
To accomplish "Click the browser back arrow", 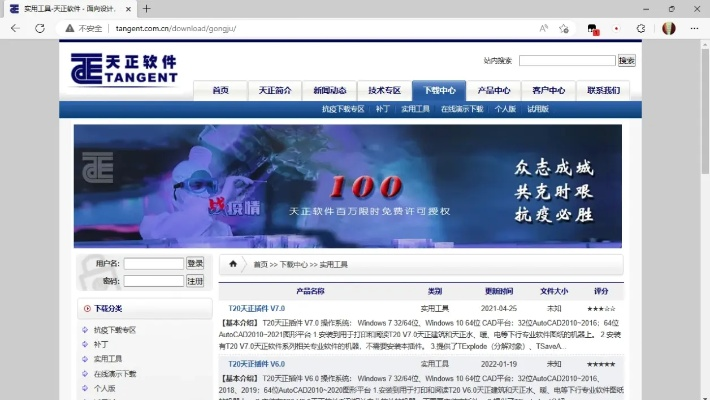I will click(x=14, y=29).
